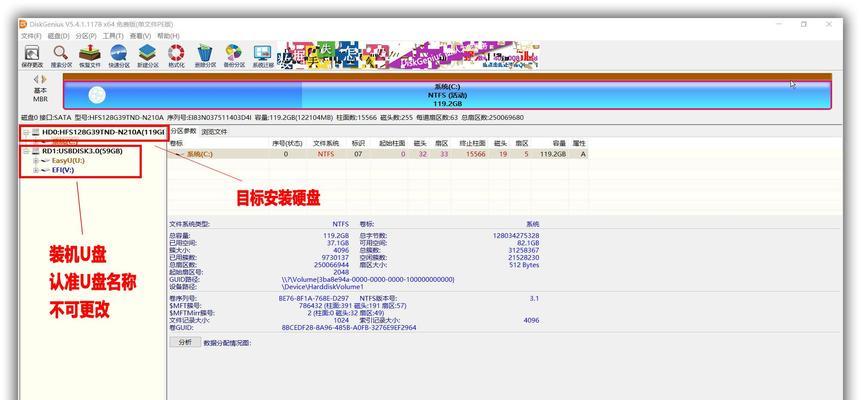Select the EFI(V:) partition in the tree
This screenshot has height=400, width=861.
click(x=63, y=170)
